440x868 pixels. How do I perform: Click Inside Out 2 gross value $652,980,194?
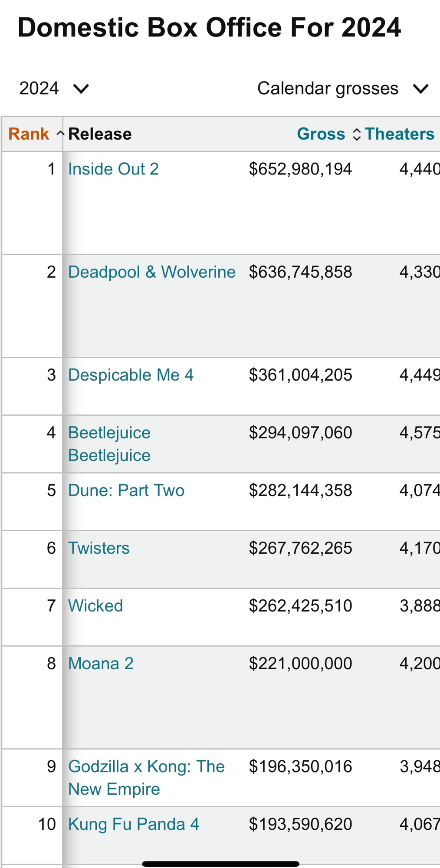click(300, 169)
